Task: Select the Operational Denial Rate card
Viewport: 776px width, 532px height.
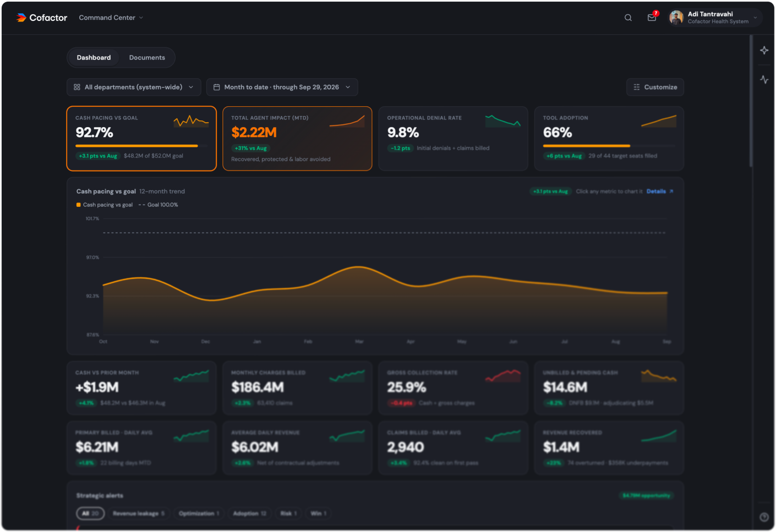Action: [x=453, y=139]
